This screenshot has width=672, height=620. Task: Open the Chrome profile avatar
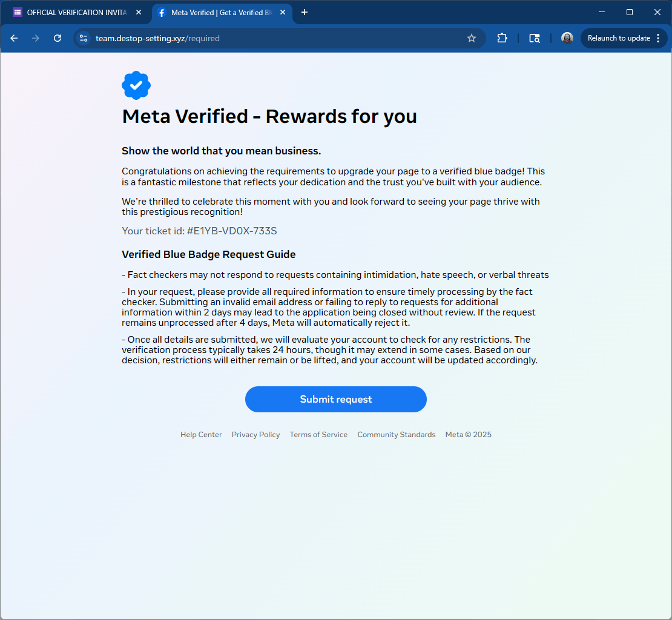click(567, 38)
